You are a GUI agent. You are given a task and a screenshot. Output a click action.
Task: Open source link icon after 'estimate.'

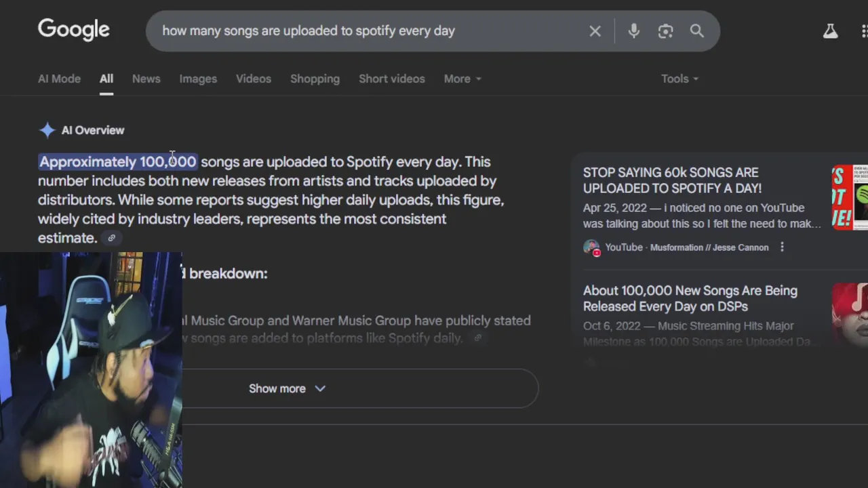tap(111, 238)
